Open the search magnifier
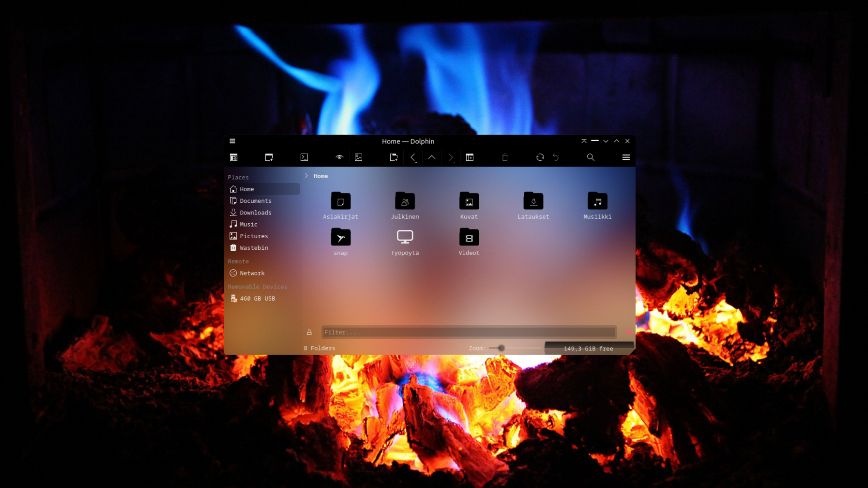Screen dimensions: 868x488 (591, 158)
